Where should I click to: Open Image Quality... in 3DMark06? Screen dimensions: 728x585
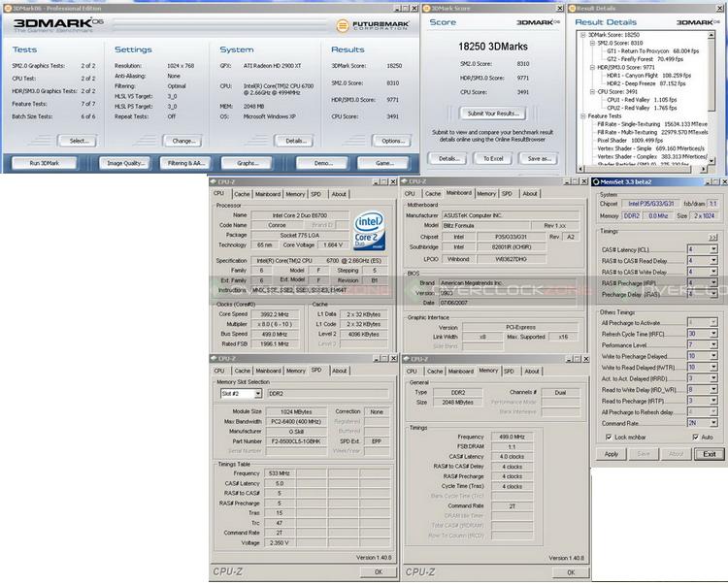click(x=125, y=163)
